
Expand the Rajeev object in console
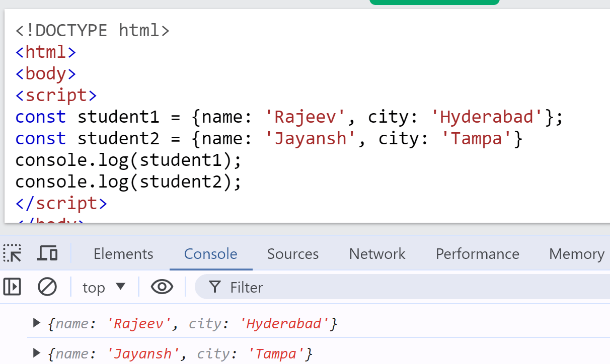coord(36,323)
